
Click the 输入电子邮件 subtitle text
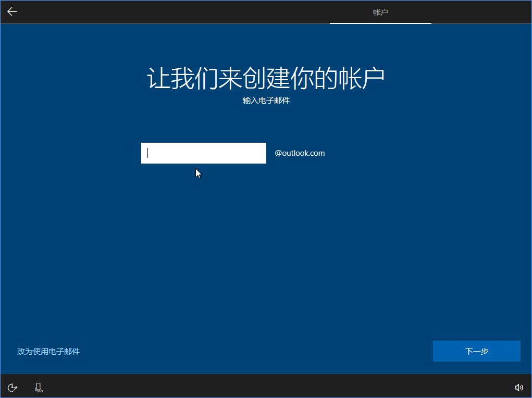(x=266, y=101)
